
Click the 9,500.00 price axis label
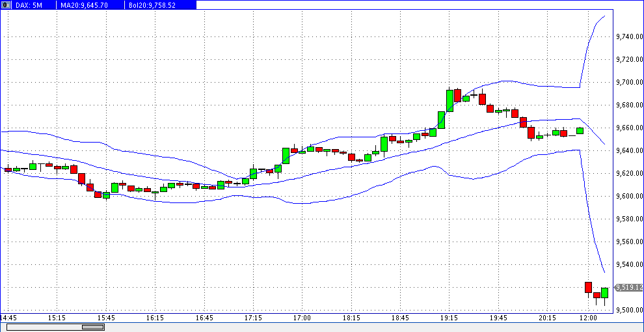pos(628,311)
